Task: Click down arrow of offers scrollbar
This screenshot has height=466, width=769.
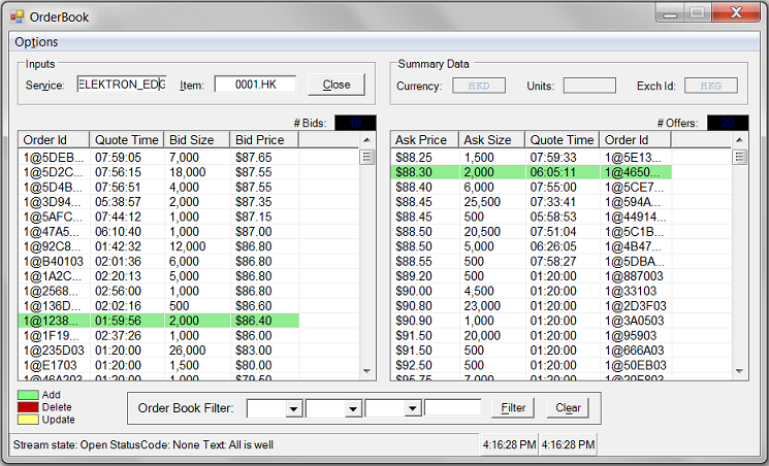Action: coord(740,371)
